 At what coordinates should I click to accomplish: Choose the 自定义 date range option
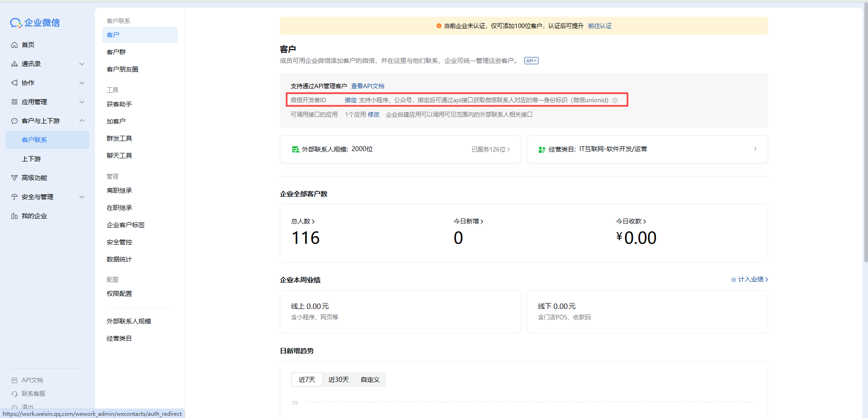pos(370,380)
